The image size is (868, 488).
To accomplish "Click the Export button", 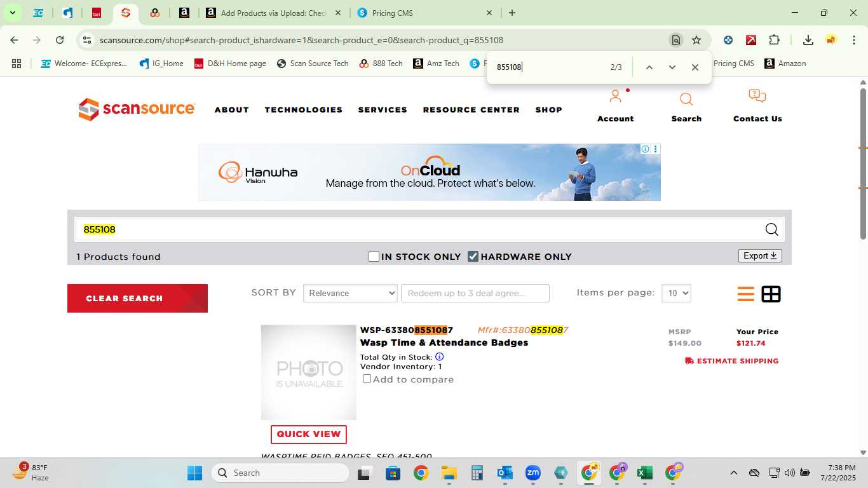I will (x=760, y=255).
